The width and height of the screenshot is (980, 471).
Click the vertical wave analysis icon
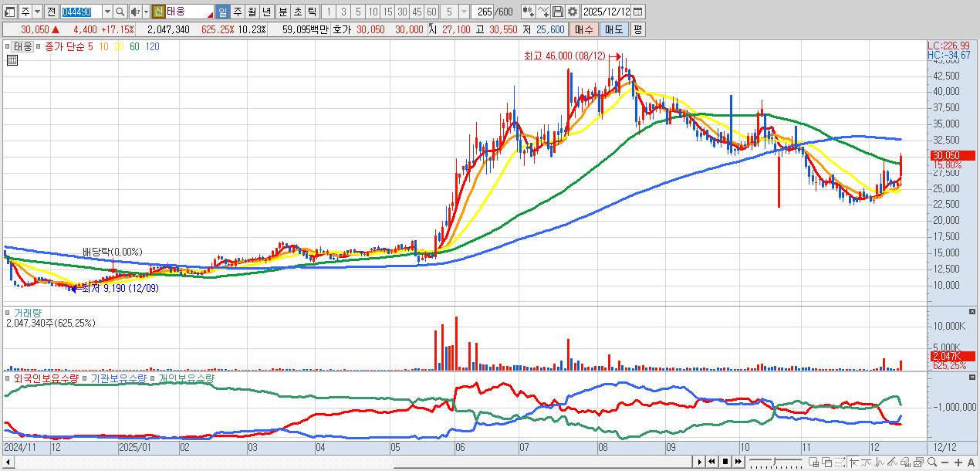point(880,463)
